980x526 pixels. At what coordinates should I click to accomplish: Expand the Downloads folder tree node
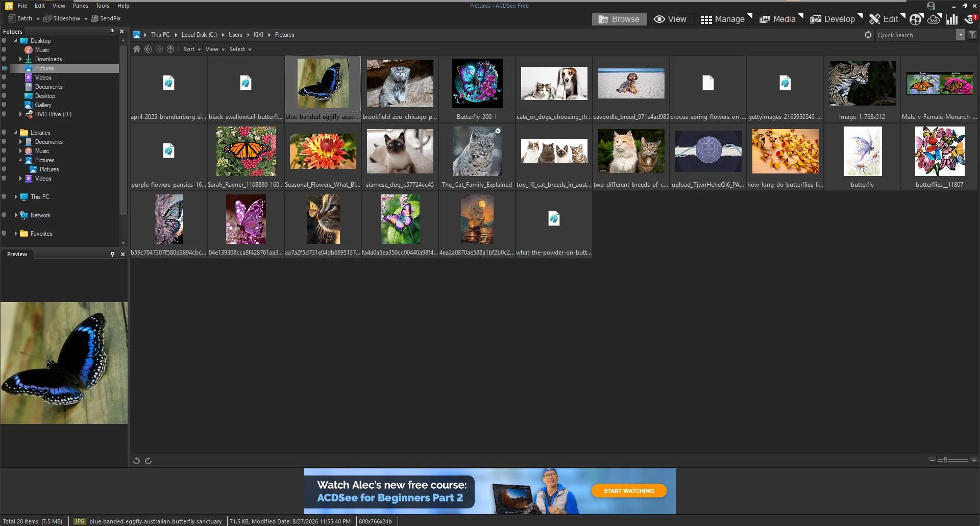pos(20,59)
